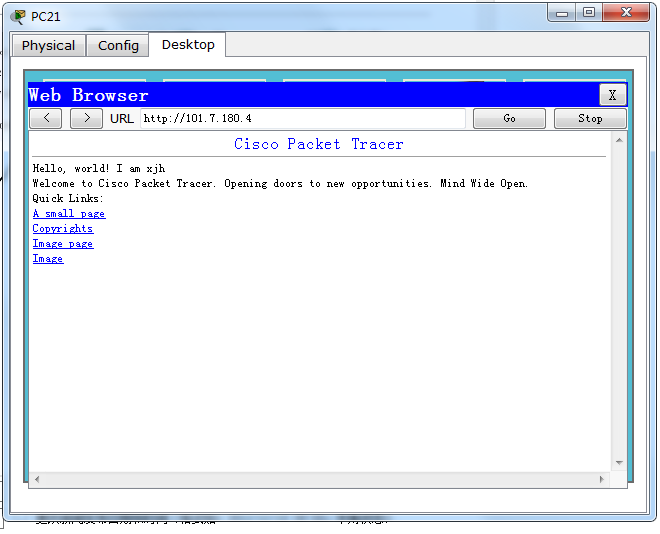660x534 pixels.
Task: Click the Stop button
Action: coord(590,118)
